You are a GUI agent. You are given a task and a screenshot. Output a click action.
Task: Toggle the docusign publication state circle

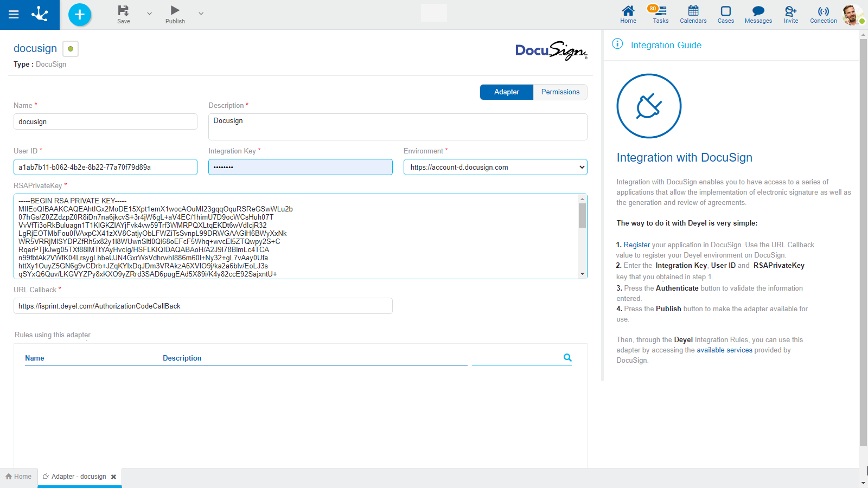tap(70, 48)
